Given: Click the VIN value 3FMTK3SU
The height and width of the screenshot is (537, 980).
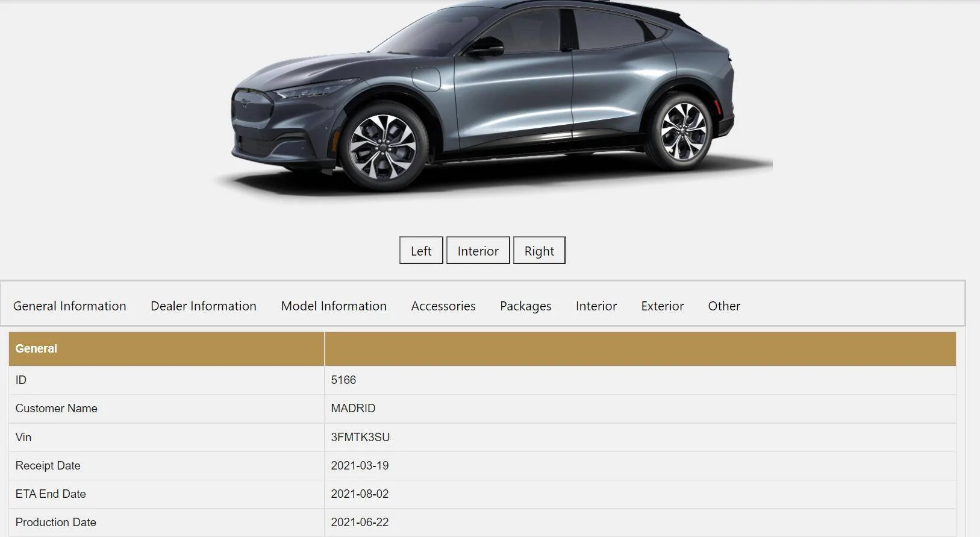Looking at the screenshot, I should click(x=360, y=437).
